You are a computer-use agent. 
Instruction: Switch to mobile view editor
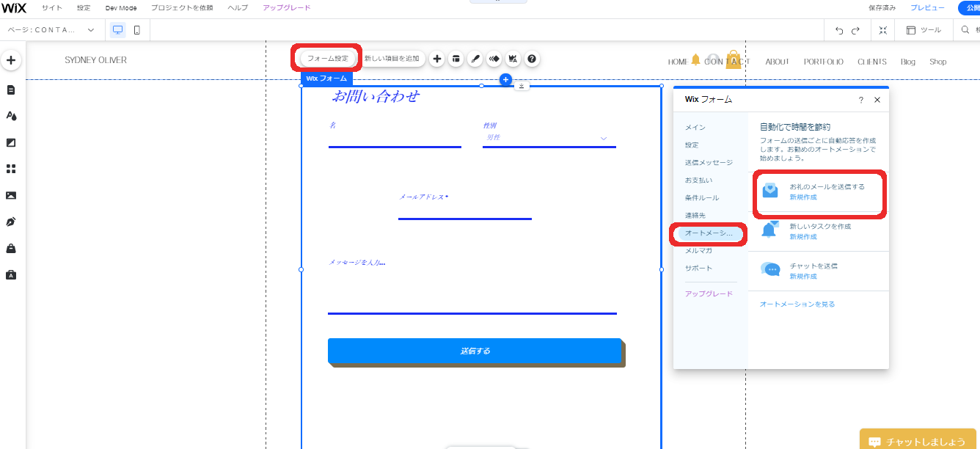[136, 30]
